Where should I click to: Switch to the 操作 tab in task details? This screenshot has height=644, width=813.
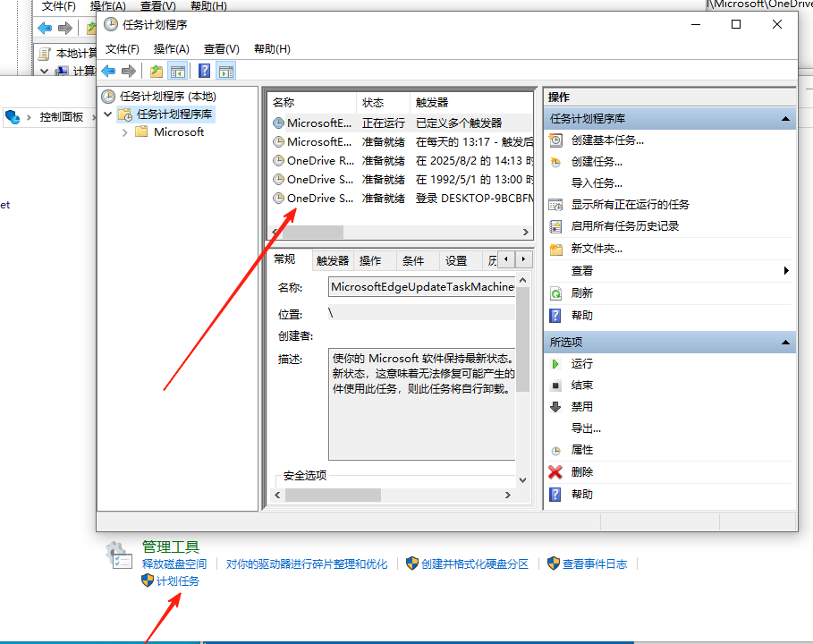point(370,260)
